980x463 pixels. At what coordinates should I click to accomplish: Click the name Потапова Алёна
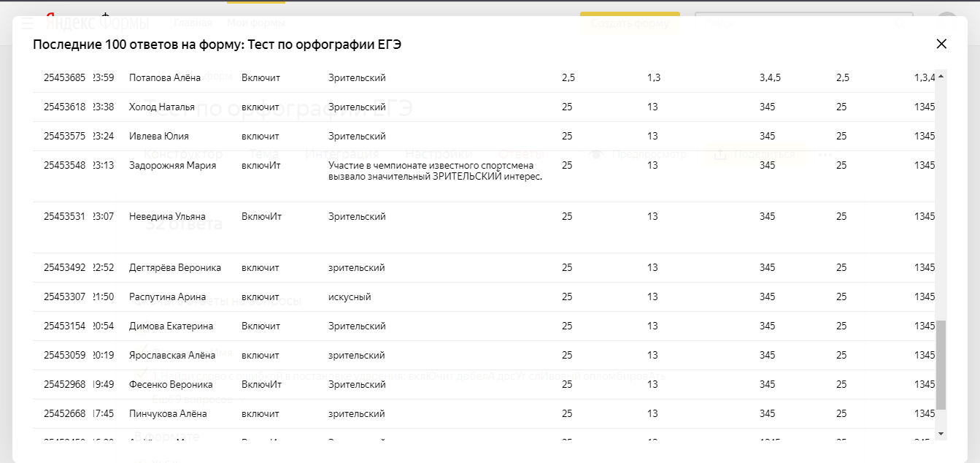pos(164,78)
